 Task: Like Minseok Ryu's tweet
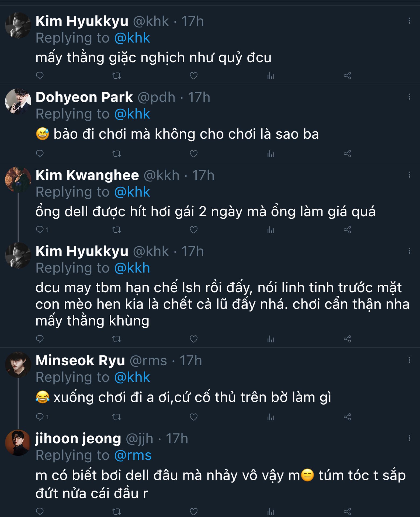pos(194,417)
